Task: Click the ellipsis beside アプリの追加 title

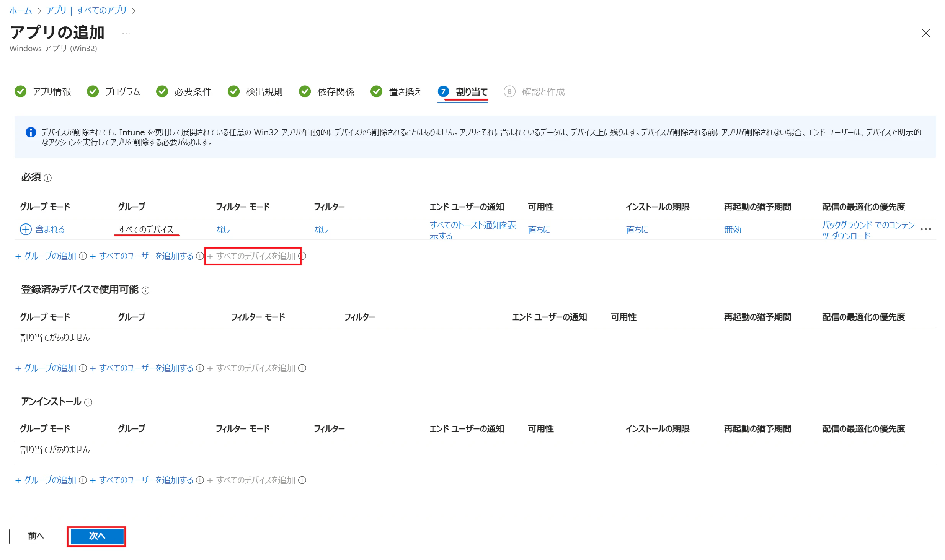Action: [126, 33]
